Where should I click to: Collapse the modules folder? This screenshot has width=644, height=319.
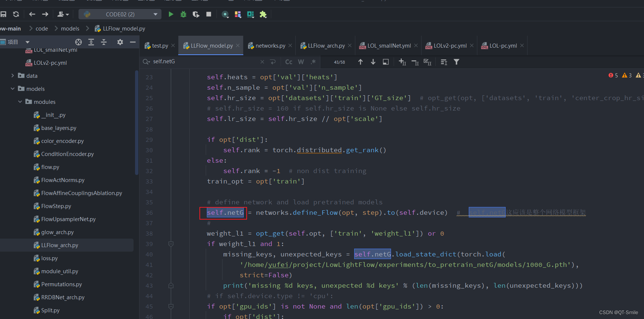pos(20,102)
